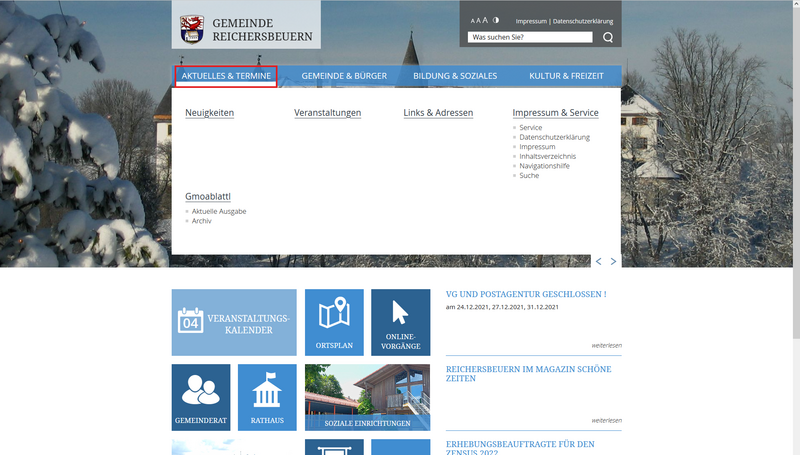Go to next slide with right arrow
This screenshot has height=455, width=800.
(x=613, y=261)
